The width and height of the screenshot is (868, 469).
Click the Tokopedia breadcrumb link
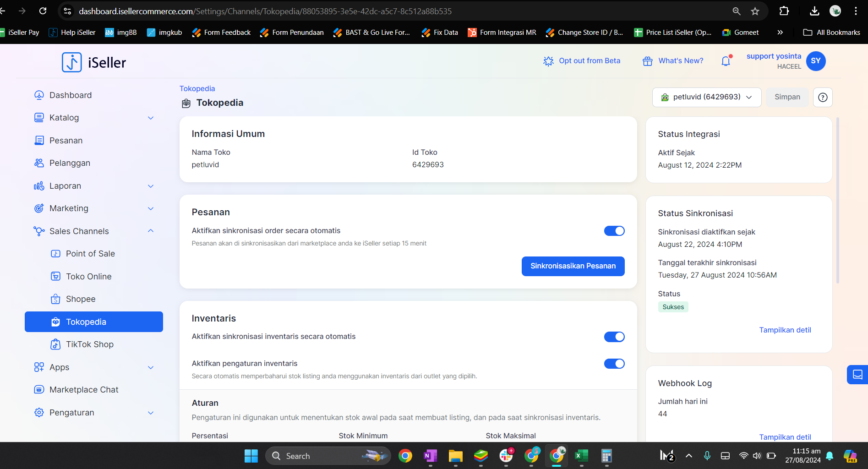(x=197, y=88)
